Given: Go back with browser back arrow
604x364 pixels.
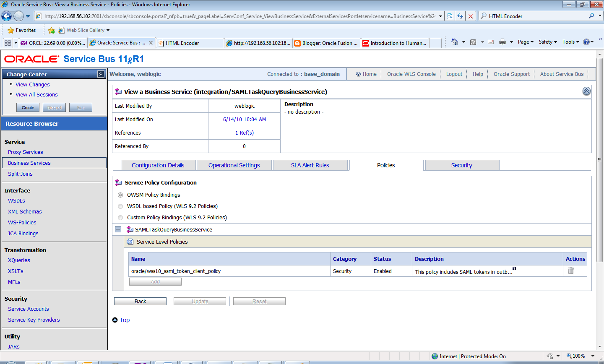Looking at the screenshot, I should 6,16.
